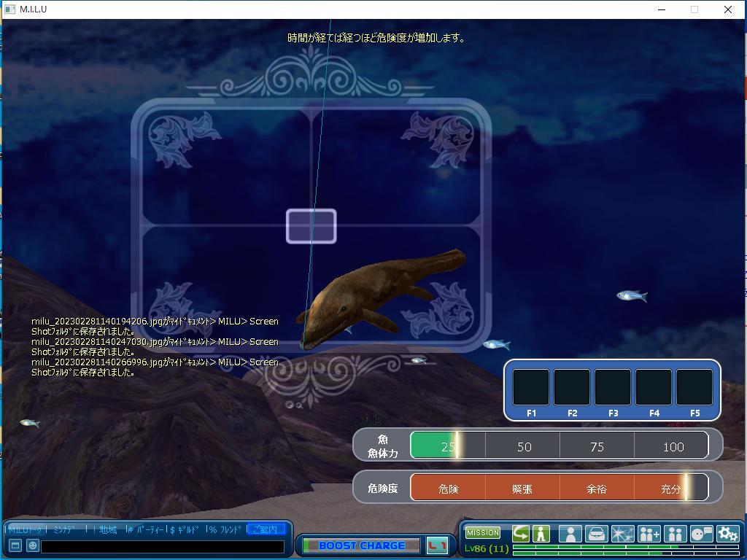Open the character profile icon

pyautogui.click(x=570, y=534)
